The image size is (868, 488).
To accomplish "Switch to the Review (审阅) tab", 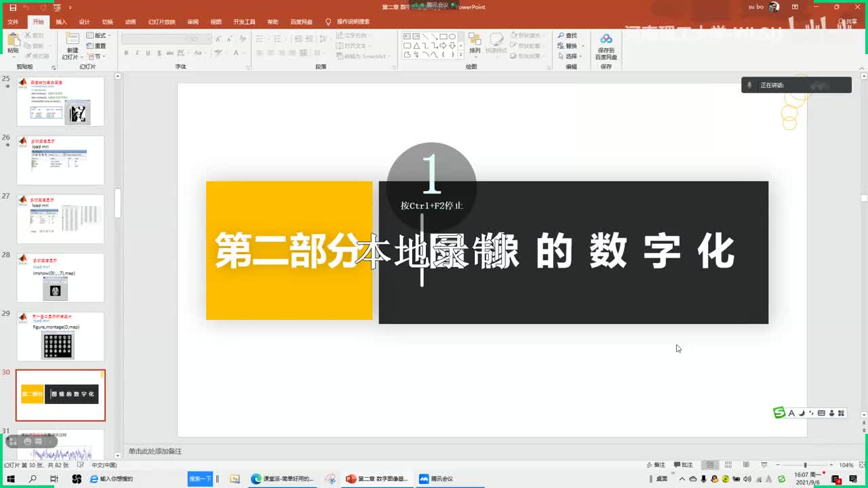I will pos(193,22).
